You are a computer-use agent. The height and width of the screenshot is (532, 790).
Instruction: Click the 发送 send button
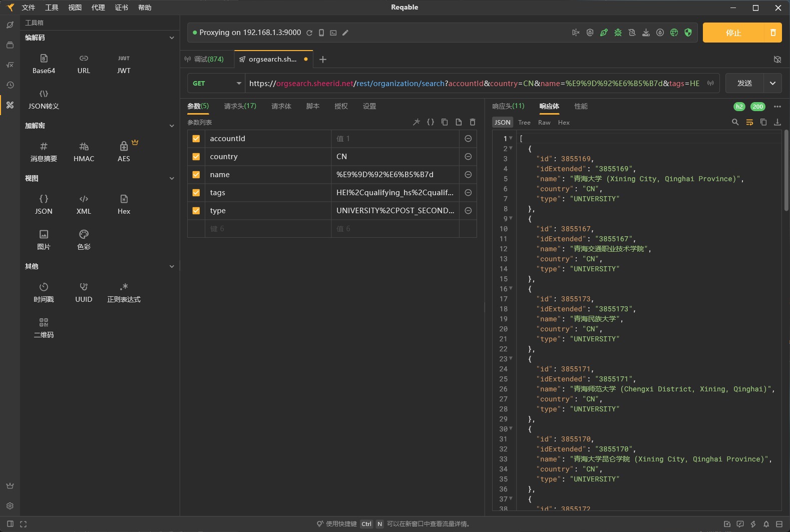(x=744, y=84)
